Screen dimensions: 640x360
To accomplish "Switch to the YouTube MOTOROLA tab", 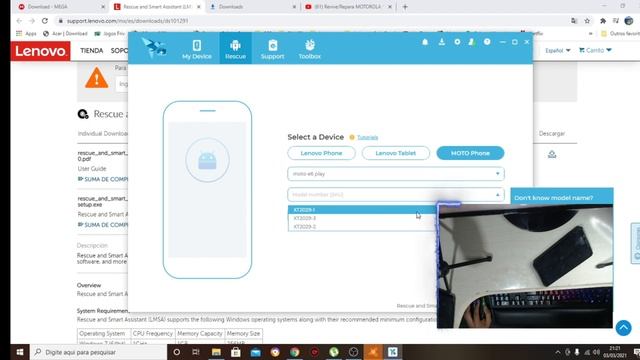I will [348, 7].
